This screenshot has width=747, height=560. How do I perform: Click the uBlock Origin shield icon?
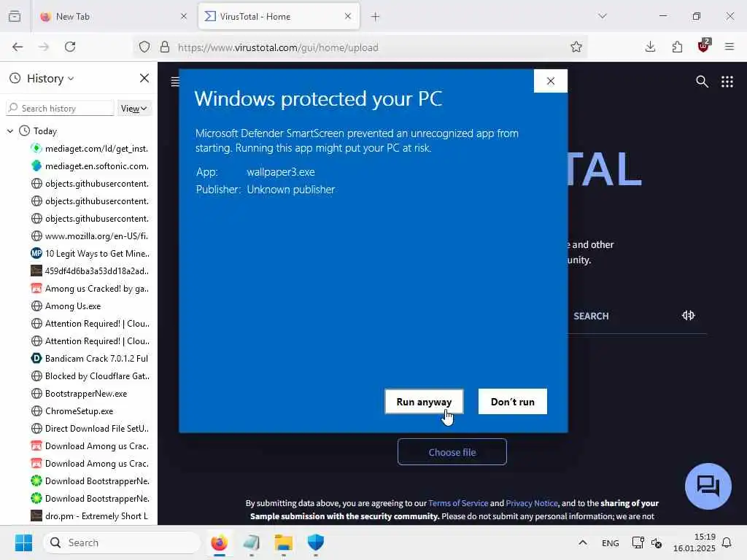point(703,47)
